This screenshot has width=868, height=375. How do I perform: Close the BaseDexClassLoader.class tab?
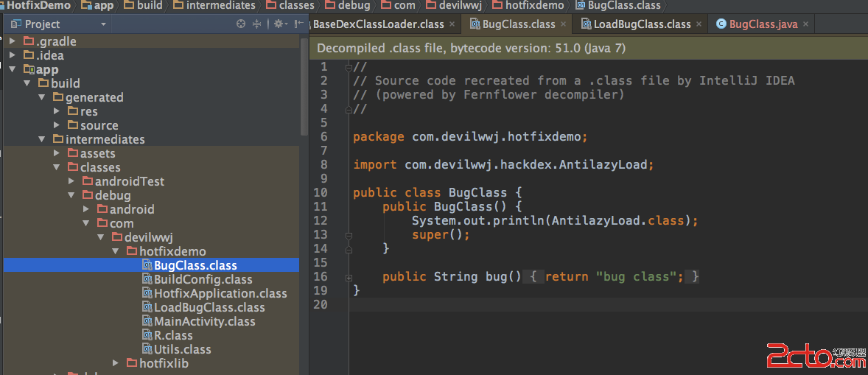click(452, 24)
